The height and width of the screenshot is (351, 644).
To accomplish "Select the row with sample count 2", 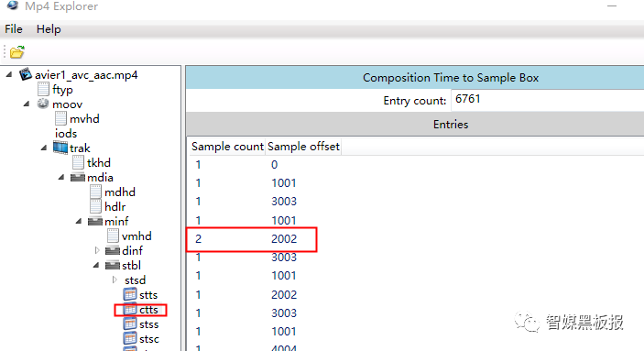I will pos(416,239).
